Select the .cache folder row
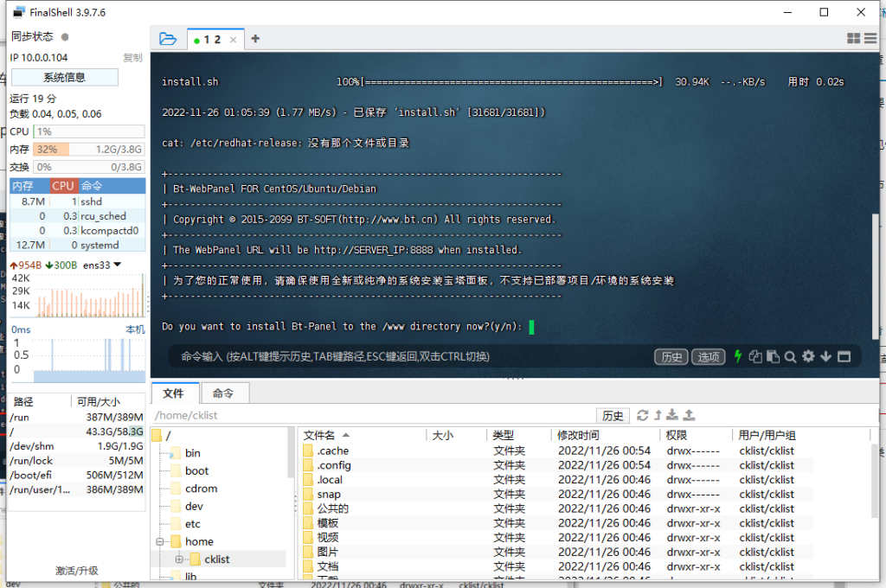886x588 pixels. click(x=556, y=451)
